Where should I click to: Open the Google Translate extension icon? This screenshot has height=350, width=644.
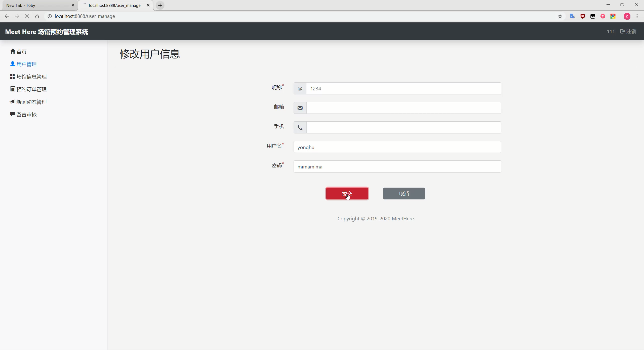pyautogui.click(x=572, y=16)
